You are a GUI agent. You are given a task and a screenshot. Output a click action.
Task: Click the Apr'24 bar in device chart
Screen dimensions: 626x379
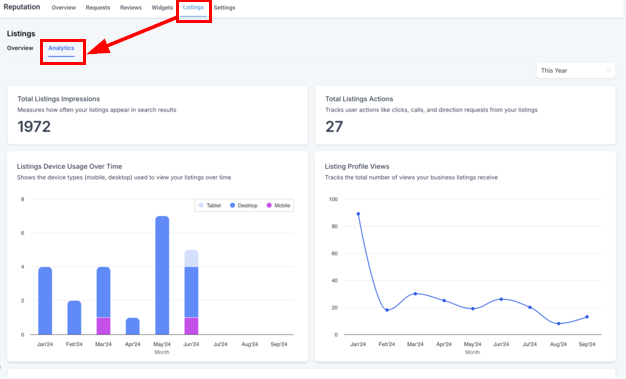point(133,326)
